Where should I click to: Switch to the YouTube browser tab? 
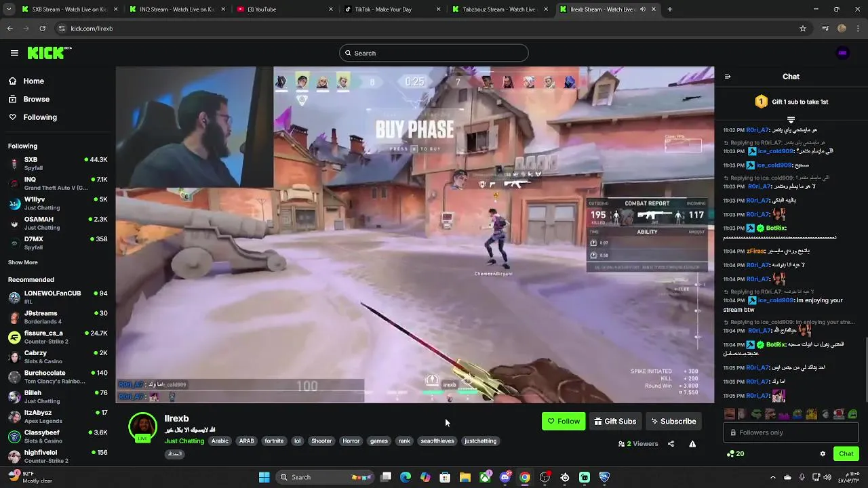(285, 9)
